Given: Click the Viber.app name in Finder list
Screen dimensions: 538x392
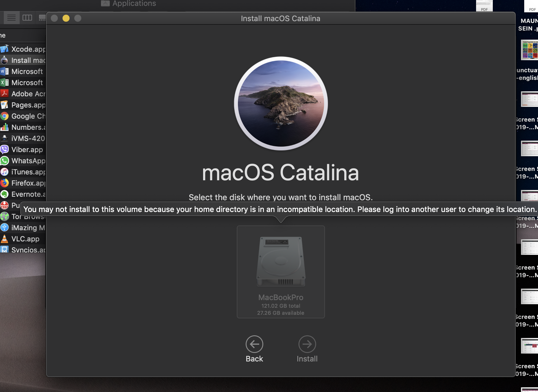Looking at the screenshot, I should click(27, 149).
